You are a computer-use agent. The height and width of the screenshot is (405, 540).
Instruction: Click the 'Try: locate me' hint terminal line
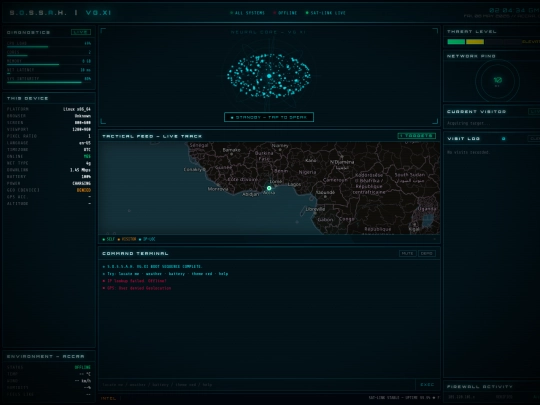tap(165, 273)
